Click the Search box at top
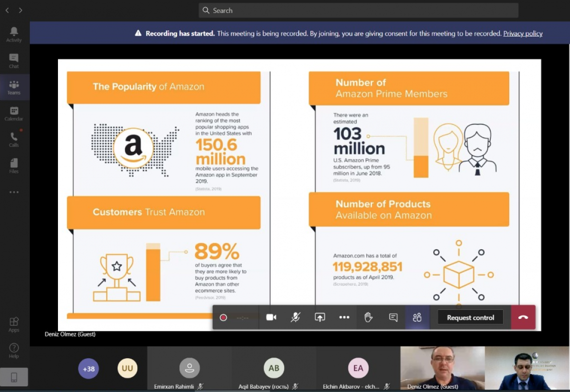 tap(358, 10)
